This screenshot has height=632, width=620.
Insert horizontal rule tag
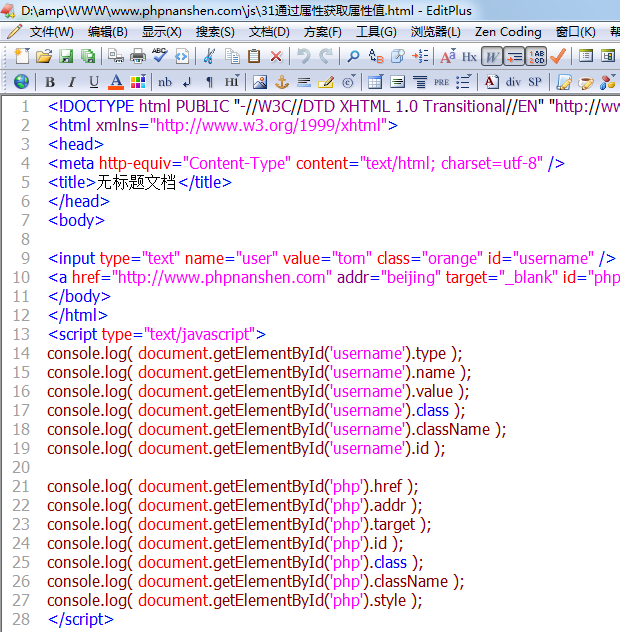click(304, 82)
